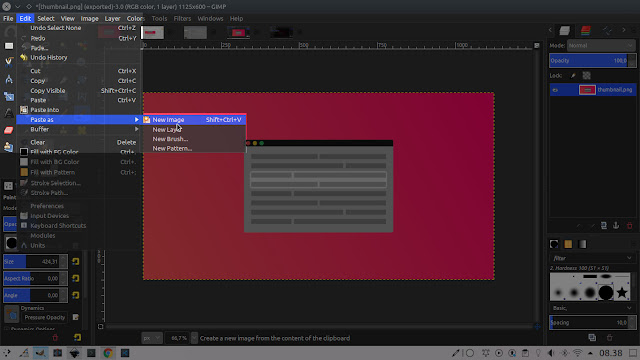
Task: Open Inkscape from the taskbar
Action: tap(74, 353)
